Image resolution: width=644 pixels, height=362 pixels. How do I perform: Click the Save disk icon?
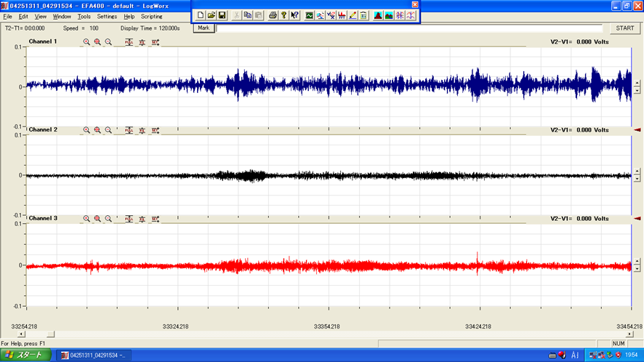[x=222, y=15]
